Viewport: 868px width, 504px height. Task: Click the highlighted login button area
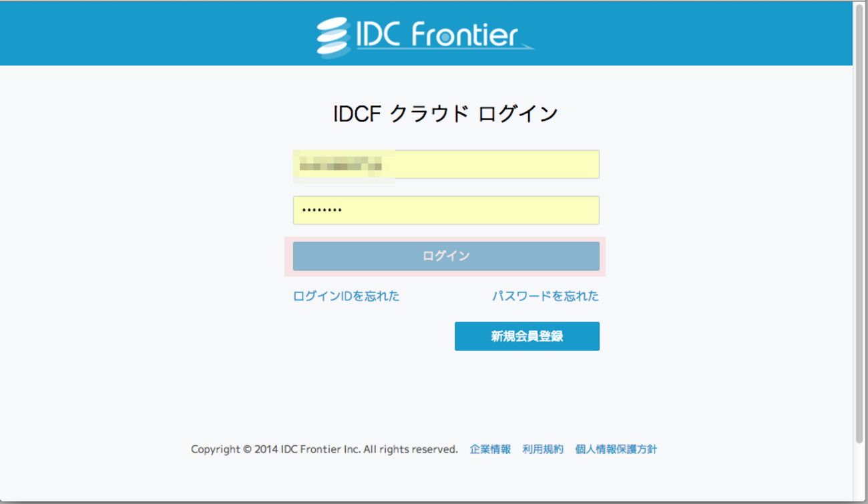click(446, 256)
